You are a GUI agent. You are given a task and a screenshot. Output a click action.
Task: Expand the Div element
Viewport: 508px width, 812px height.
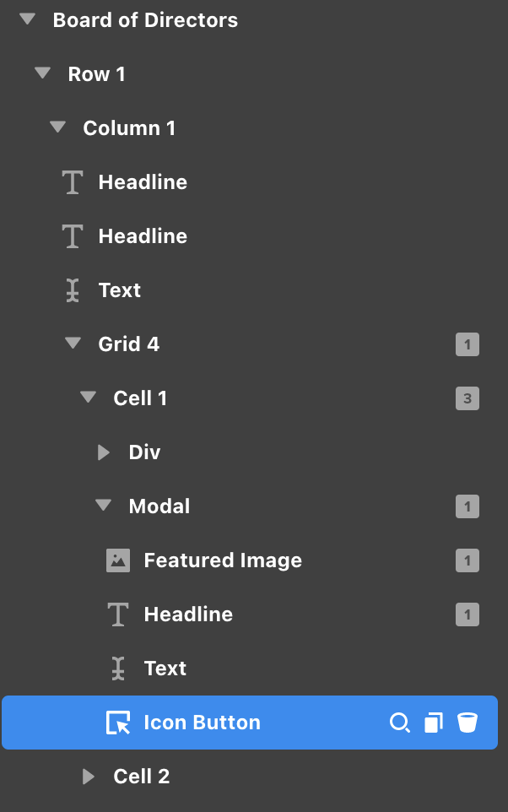[x=104, y=452]
